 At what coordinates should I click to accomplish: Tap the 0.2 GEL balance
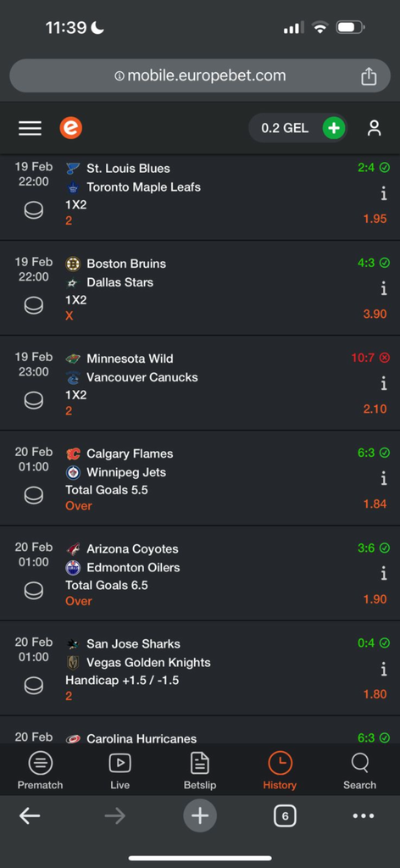[x=285, y=129]
